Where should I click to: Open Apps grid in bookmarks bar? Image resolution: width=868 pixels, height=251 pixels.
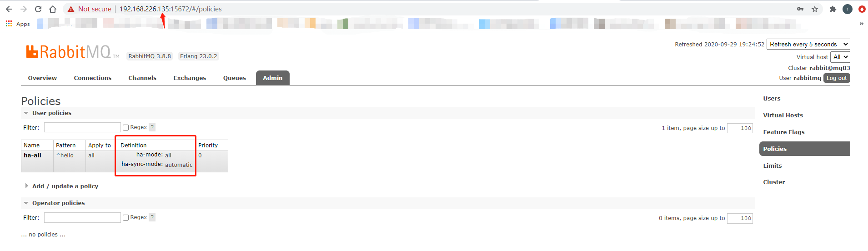(17, 24)
